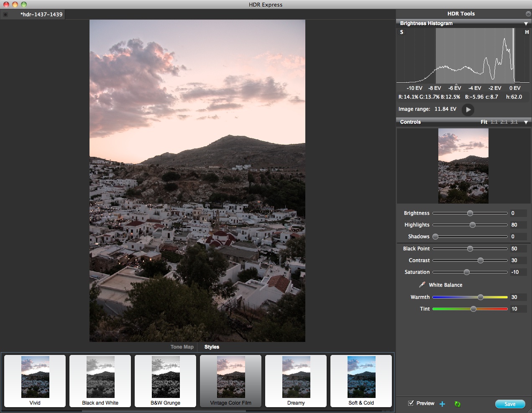Collapse the Controls section
Screen dimensions: 532x413
[526, 122]
